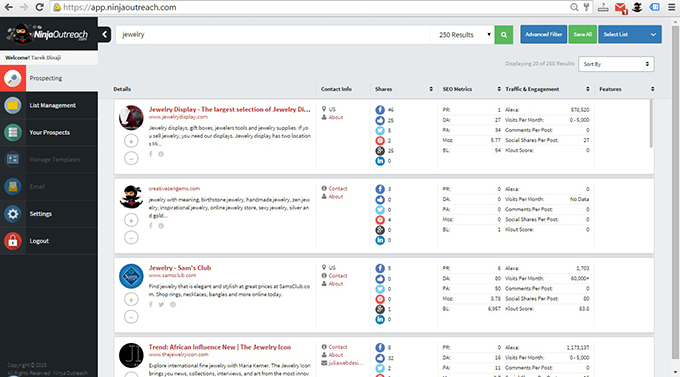This screenshot has width=680, height=377.
Task: Open the Contact link for creativezengems
Action: pyautogui.click(x=338, y=189)
